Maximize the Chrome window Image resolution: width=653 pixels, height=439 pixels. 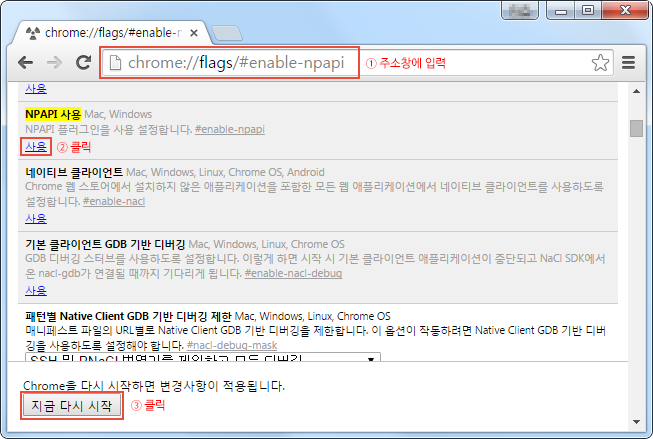(588, 10)
